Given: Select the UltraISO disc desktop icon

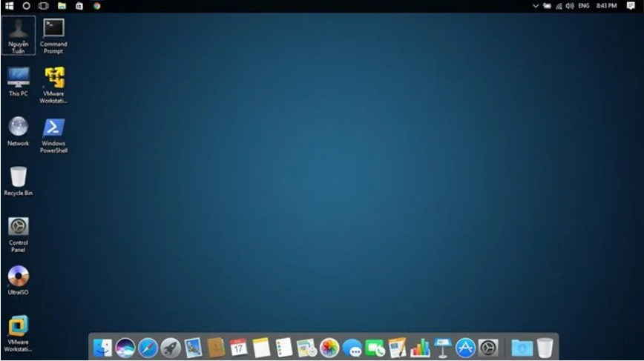Looking at the screenshot, I should tap(19, 280).
